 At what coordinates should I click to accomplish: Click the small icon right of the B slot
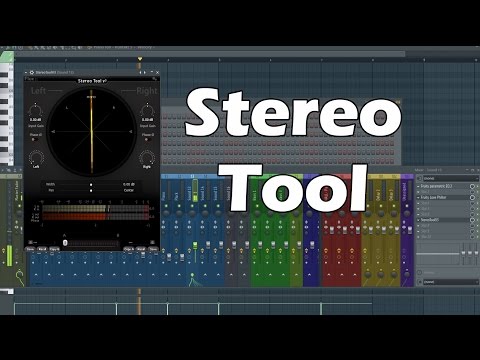152,242
